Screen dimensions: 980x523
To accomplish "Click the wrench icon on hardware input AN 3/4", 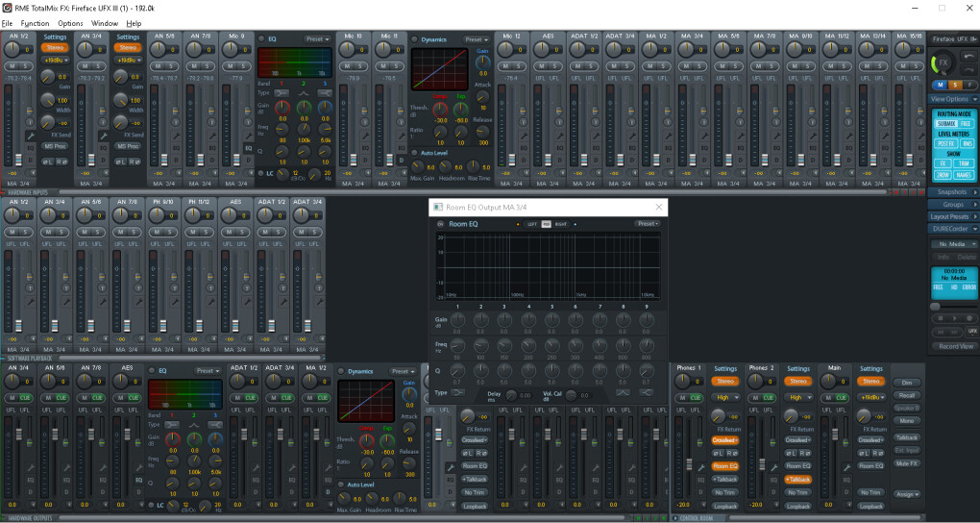I will click(103, 136).
